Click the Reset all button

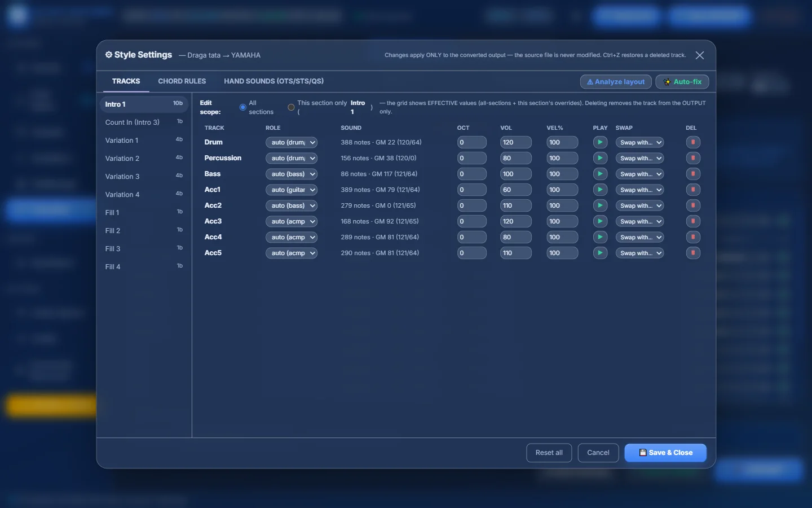pyautogui.click(x=549, y=453)
